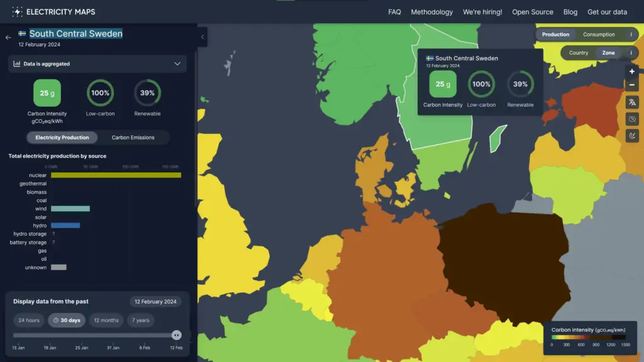The height and width of the screenshot is (362, 644).
Task: Open the Open Source link
Action: (532, 12)
